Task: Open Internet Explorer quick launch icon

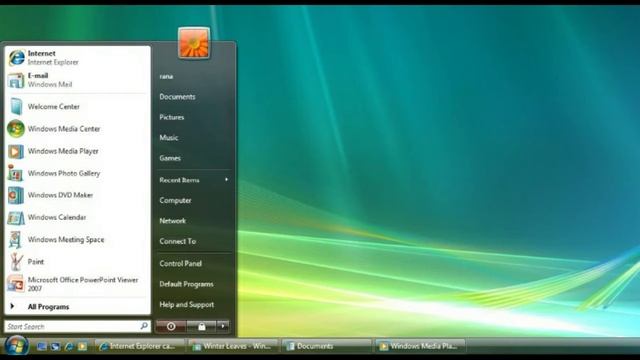Action: (x=69, y=347)
